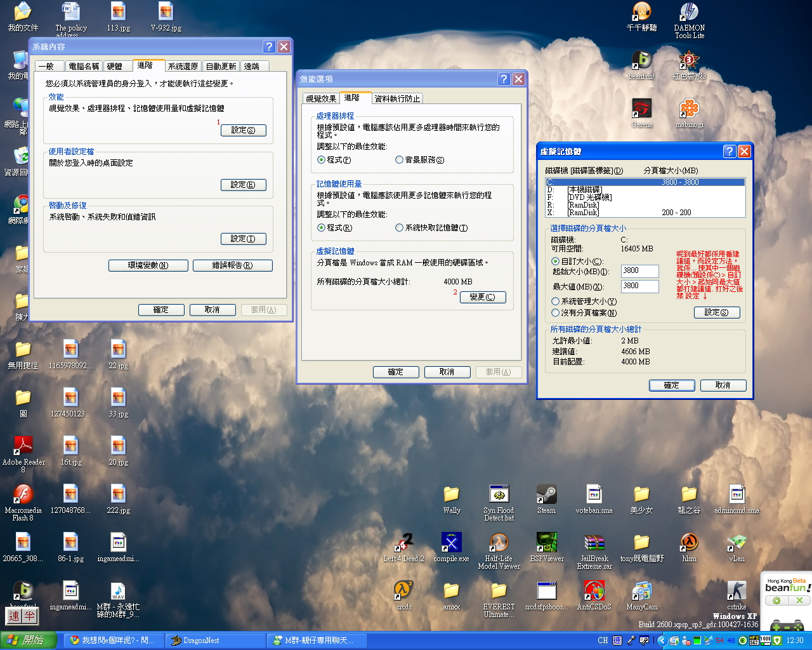Open Half-Life Model Viewer shortcut

499,543
